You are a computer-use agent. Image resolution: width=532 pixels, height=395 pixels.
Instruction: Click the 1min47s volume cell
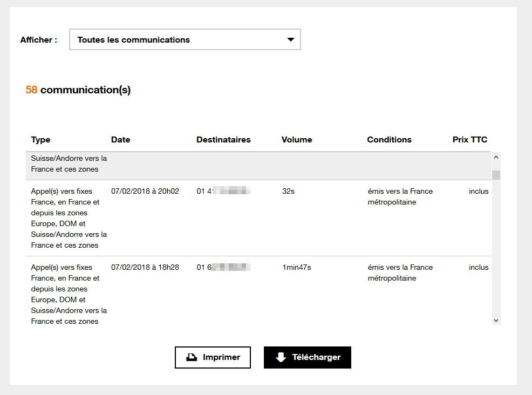coord(296,267)
